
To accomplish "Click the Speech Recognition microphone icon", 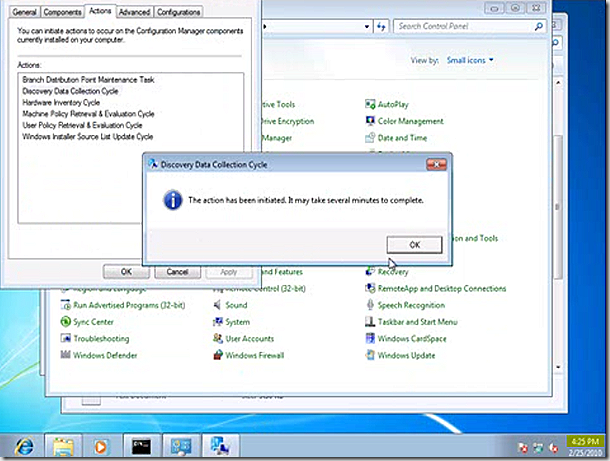I will coord(370,305).
